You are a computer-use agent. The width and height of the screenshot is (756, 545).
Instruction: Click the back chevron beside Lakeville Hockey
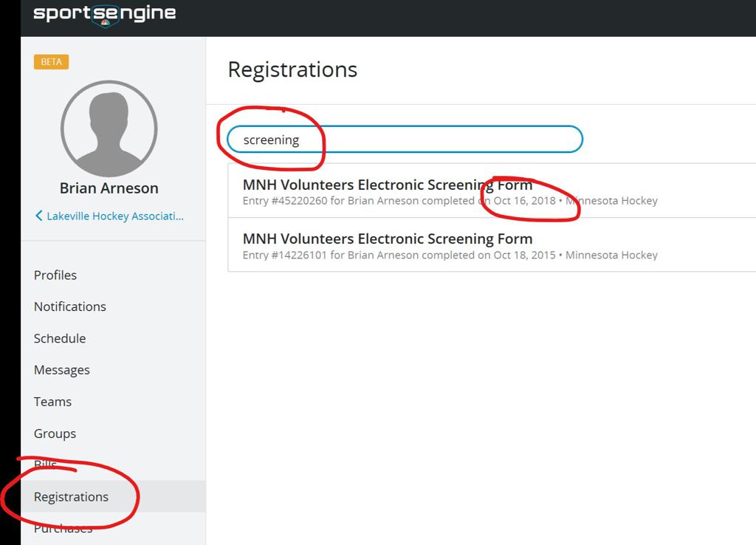[39, 216]
